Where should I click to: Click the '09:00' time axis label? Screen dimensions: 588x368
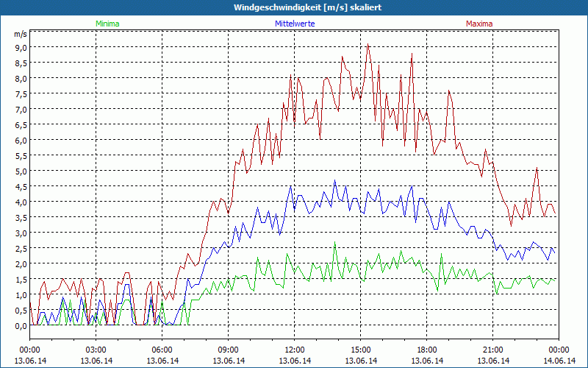(229, 350)
